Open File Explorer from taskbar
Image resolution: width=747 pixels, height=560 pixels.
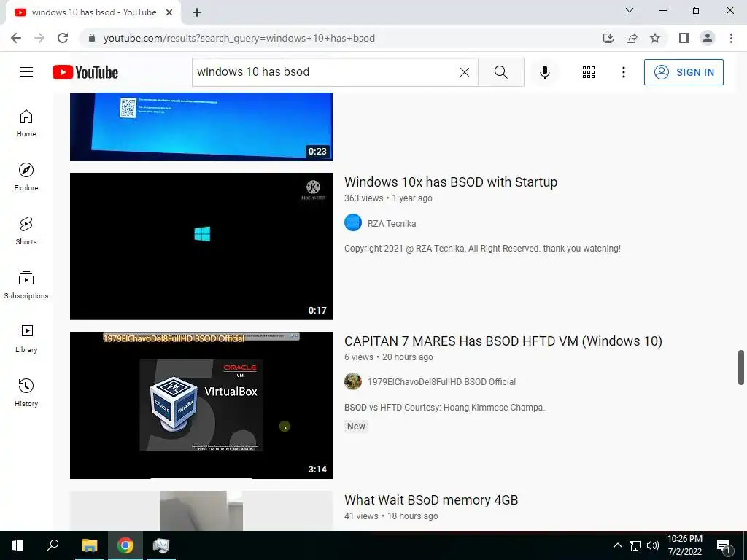point(90,545)
